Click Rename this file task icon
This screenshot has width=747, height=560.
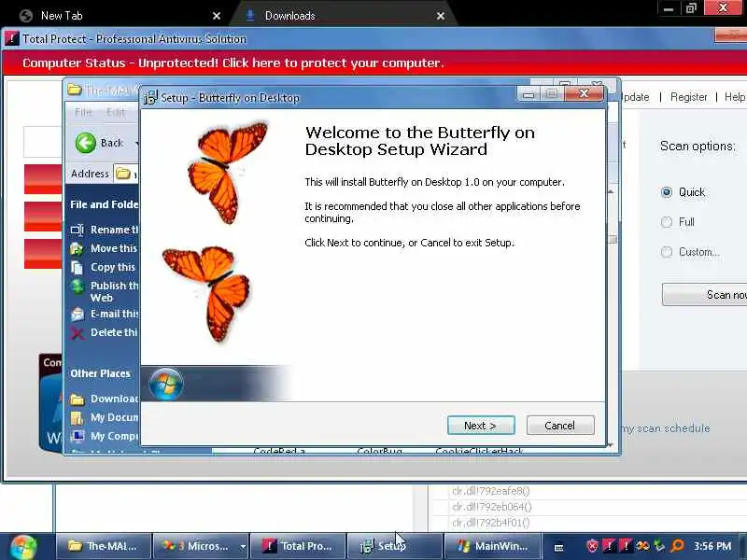click(x=78, y=230)
